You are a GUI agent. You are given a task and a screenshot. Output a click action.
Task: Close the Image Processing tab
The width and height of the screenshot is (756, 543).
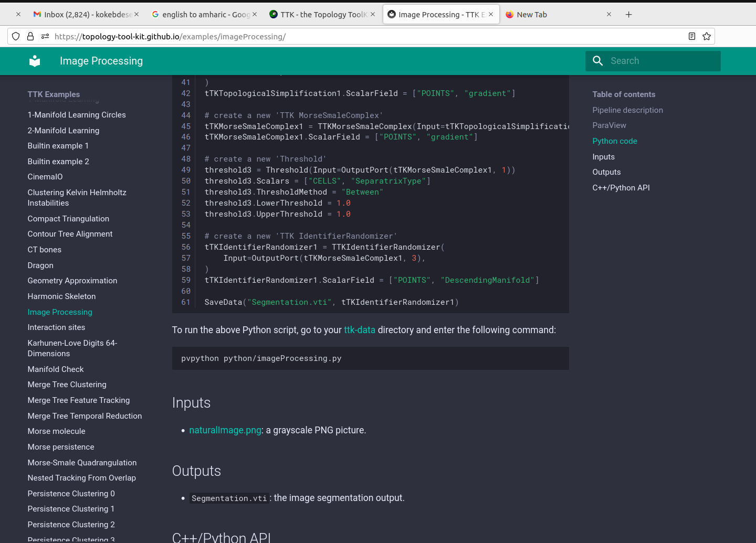491,15
